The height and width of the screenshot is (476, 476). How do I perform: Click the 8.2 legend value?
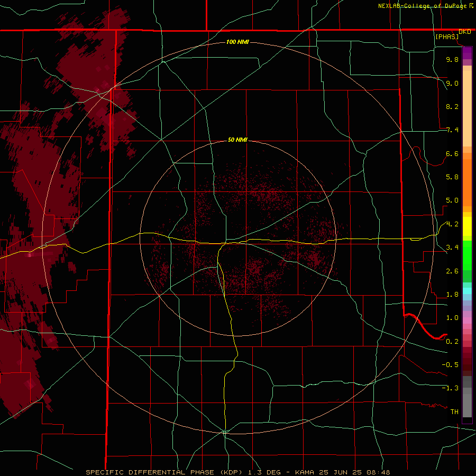452,106
